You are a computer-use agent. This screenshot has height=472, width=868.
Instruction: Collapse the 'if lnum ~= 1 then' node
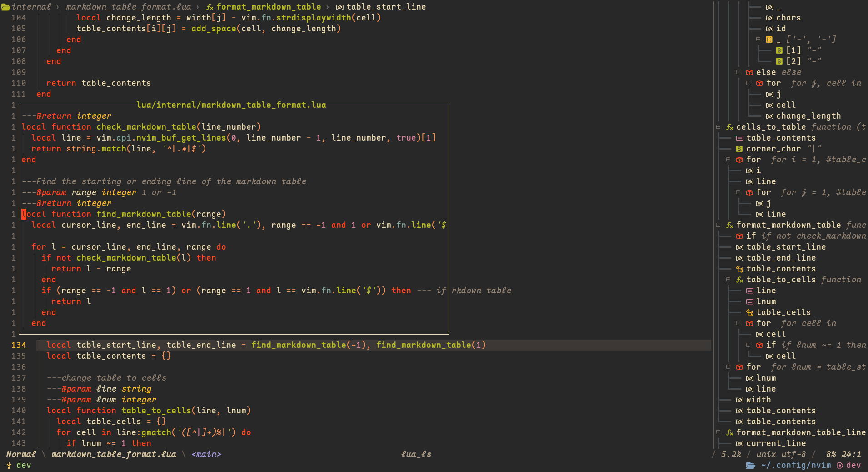(748, 345)
